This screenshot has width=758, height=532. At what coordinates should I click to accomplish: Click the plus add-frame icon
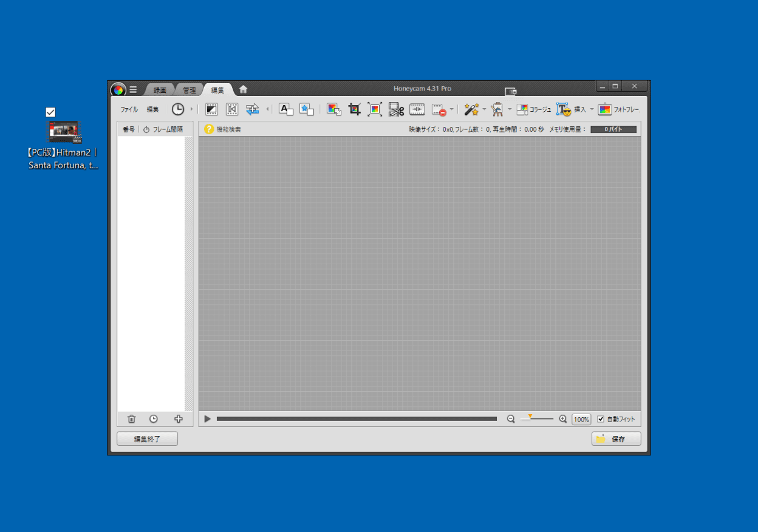(x=178, y=419)
